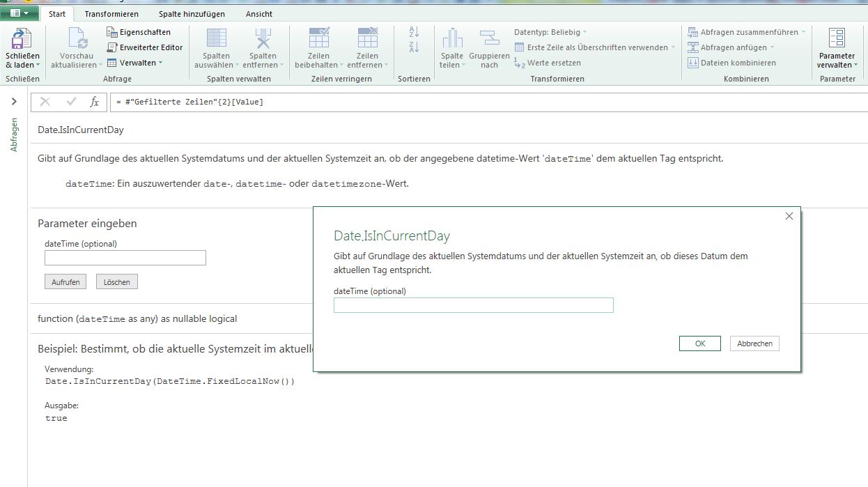Confirm the formula with the checkmark icon
The image size is (868, 487).
coord(71,102)
